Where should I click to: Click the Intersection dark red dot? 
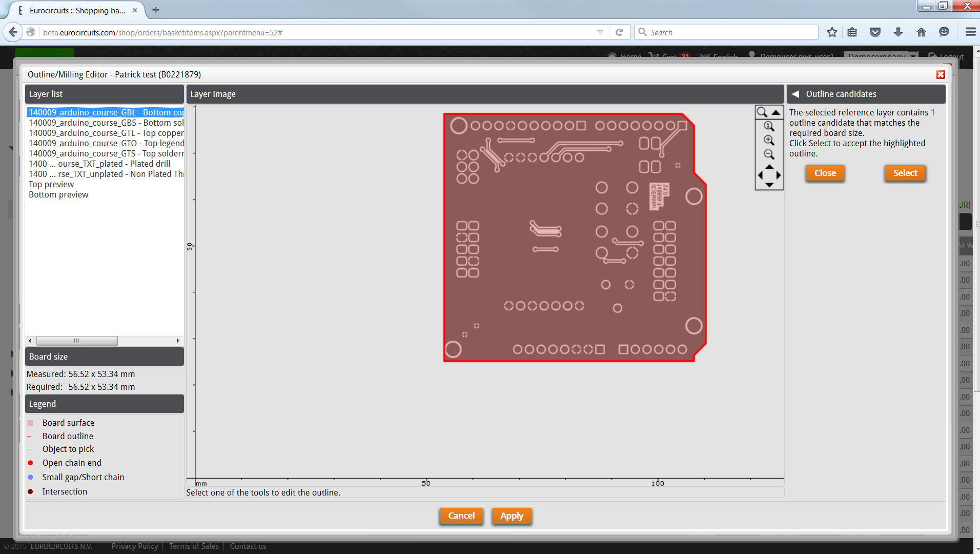(30, 491)
